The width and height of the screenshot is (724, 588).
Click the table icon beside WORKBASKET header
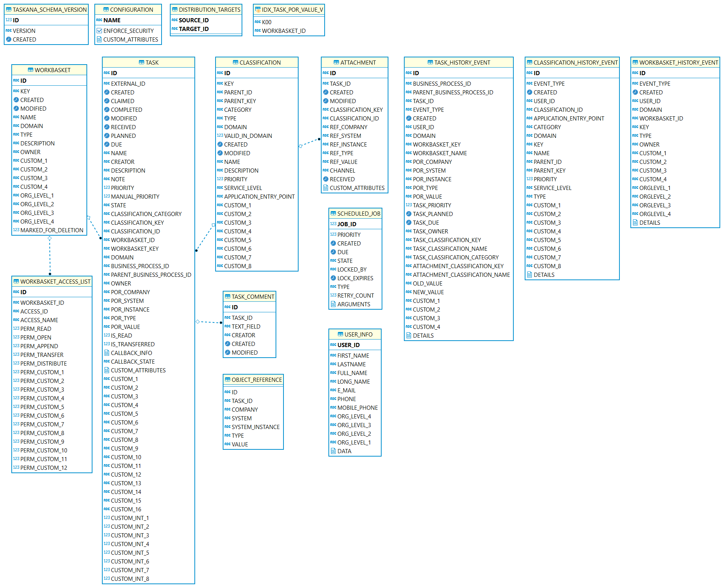tap(31, 70)
